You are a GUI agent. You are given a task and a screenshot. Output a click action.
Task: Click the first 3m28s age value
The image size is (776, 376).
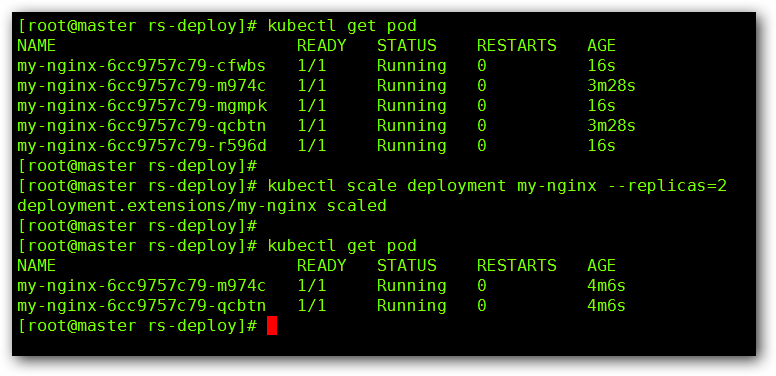point(611,86)
